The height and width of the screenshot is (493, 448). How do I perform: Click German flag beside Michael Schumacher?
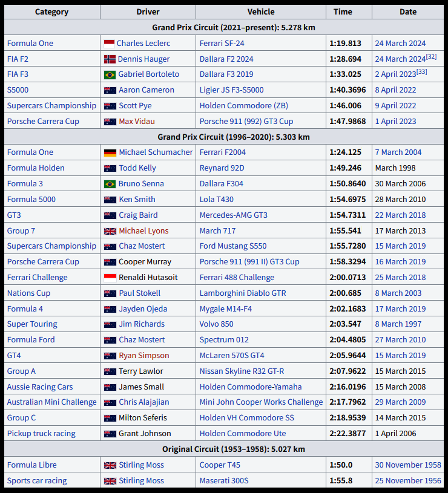tap(110, 152)
